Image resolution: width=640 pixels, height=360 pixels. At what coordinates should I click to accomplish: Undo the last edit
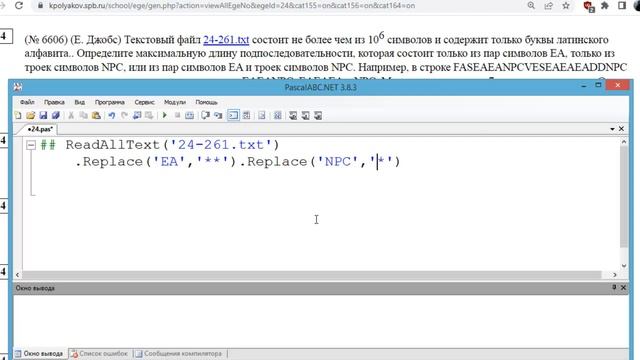(x=111, y=116)
